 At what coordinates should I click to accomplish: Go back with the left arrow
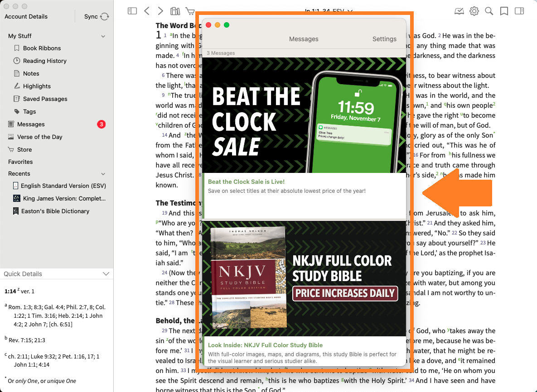pyautogui.click(x=146, y=11)
